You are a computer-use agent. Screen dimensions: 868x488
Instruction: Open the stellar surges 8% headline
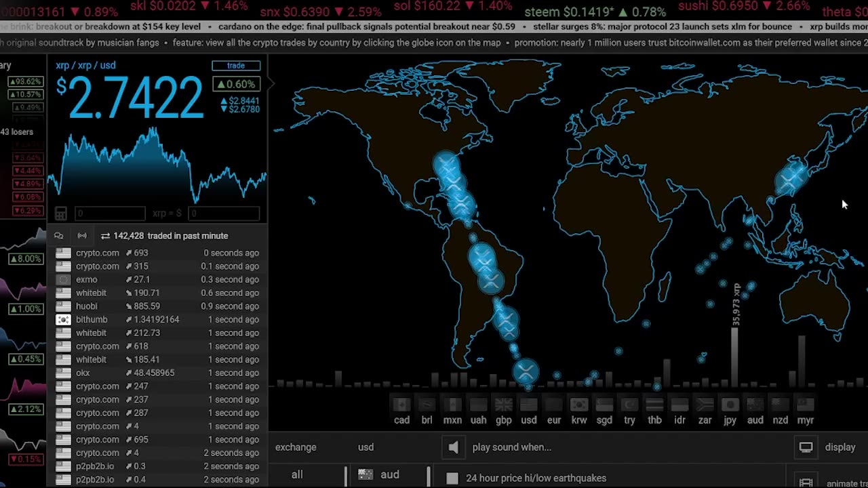click(x=663, y=27)
